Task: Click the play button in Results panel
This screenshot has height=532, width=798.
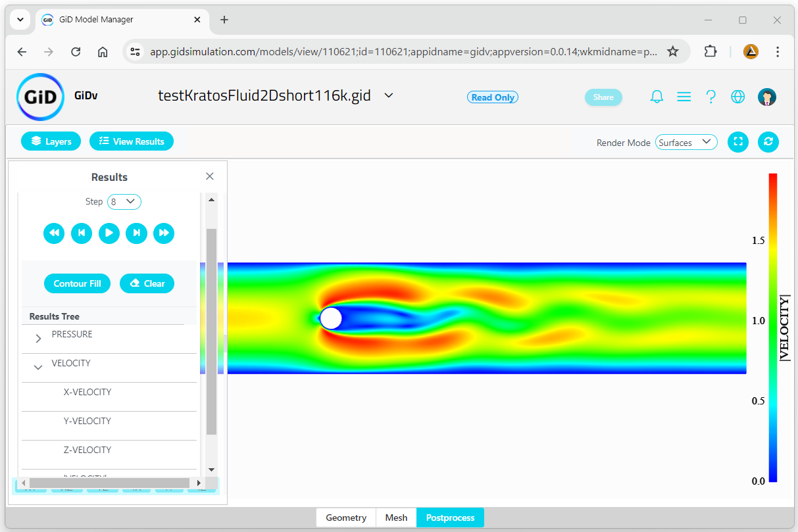Action: [109, 233]
